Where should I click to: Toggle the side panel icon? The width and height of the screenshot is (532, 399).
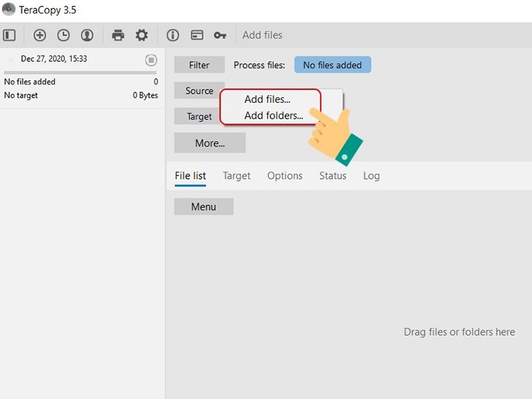coord(9,35)
